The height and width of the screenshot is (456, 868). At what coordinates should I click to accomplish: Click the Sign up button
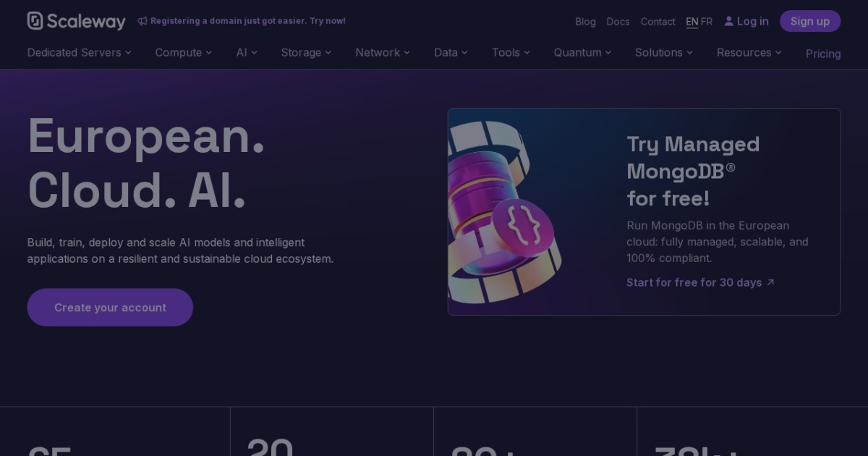click(810, 21)
